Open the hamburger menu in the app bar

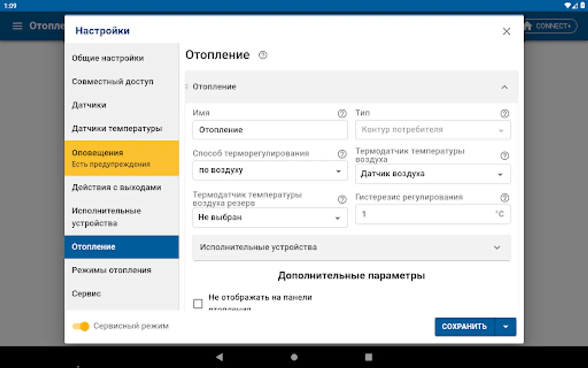(17, 26)
